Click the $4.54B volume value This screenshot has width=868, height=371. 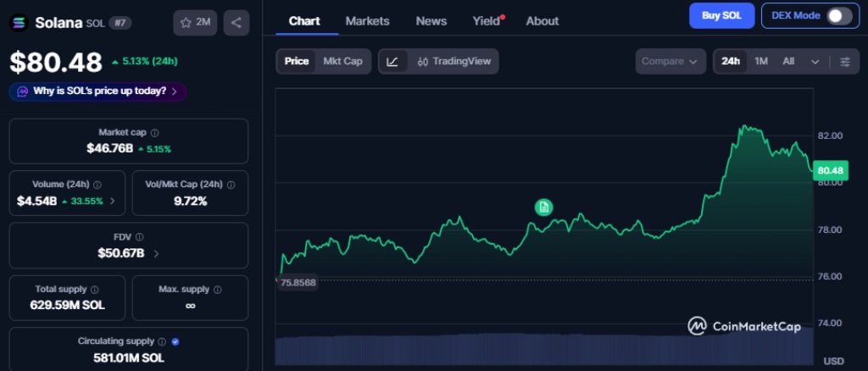click(36, 201)
